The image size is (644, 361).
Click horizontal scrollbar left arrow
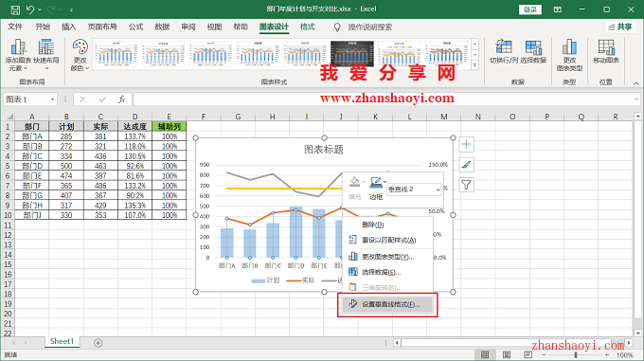397,342
